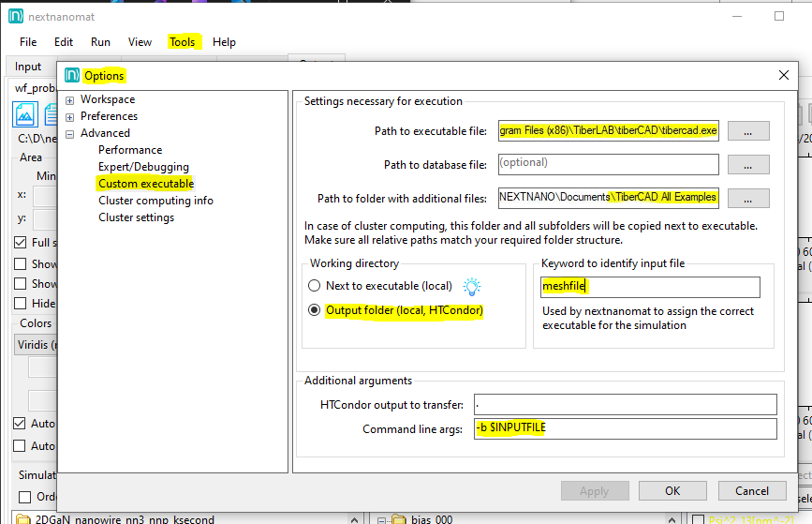The height and width of the screenshot is (524, 812).
Task: Open the Tools menu
Action: (182, 42)
